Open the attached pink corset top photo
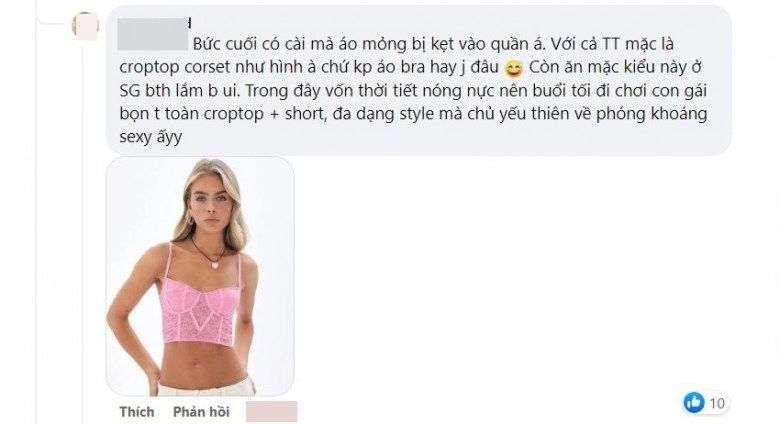This screenshot has height=424, width=780. 200,277
